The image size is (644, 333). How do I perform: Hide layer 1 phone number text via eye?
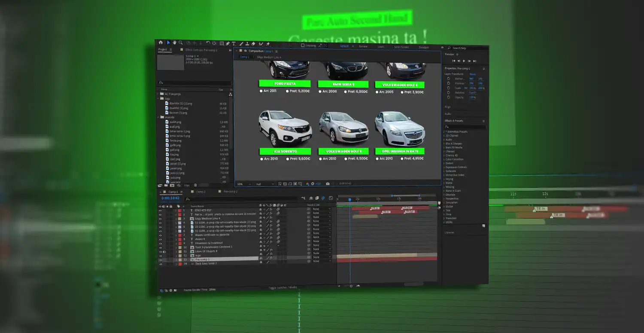(160, 211)
